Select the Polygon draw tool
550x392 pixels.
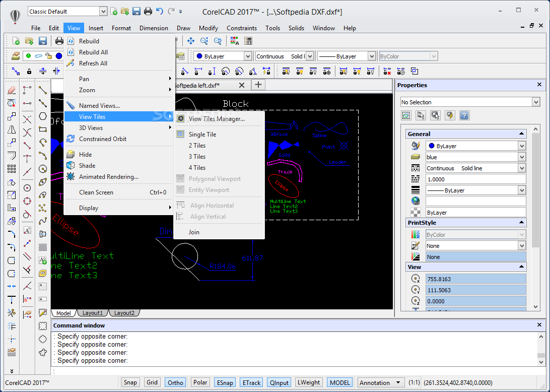point(43,116)
